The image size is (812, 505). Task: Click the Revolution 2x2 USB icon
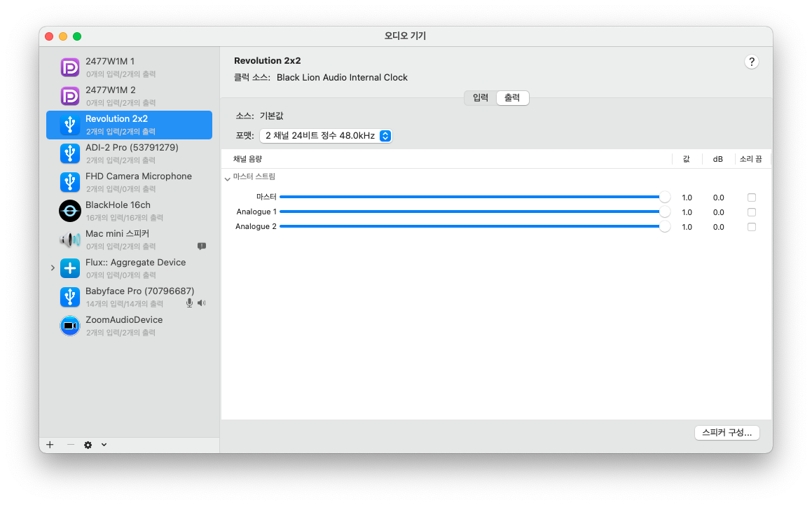(70, 125)
